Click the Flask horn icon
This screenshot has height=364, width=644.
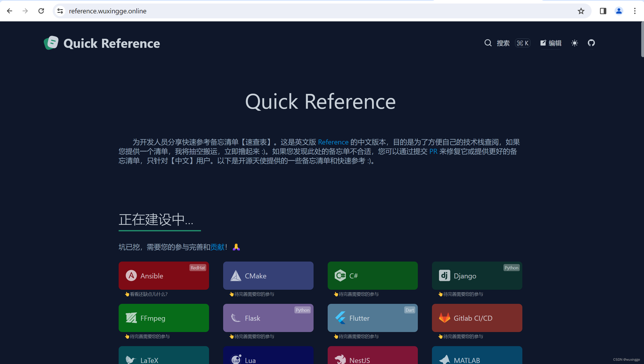pos(236,318)
